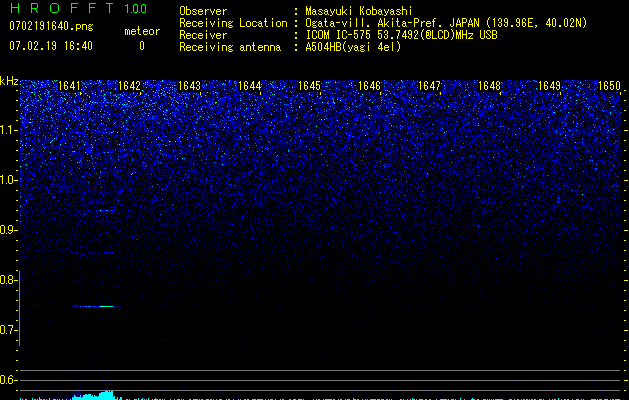
Task: Click the bright cyan echo near 0.75 kHz
Action: click(93, 306)
